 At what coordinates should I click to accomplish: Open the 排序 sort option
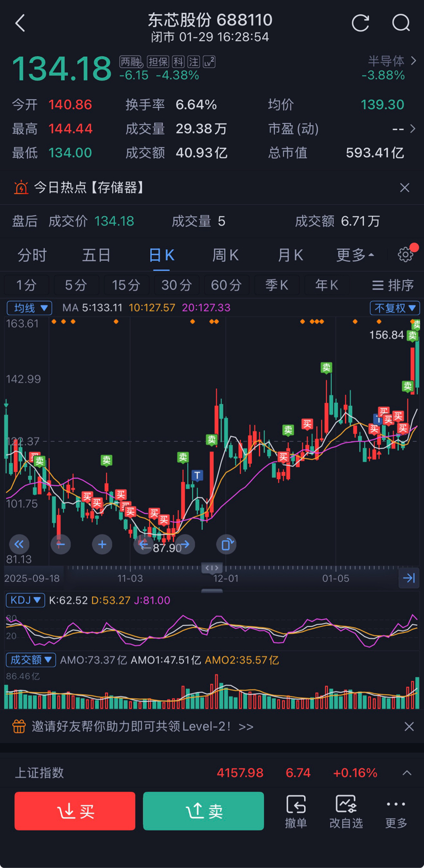pyautogui.click(x=393, y=285)
